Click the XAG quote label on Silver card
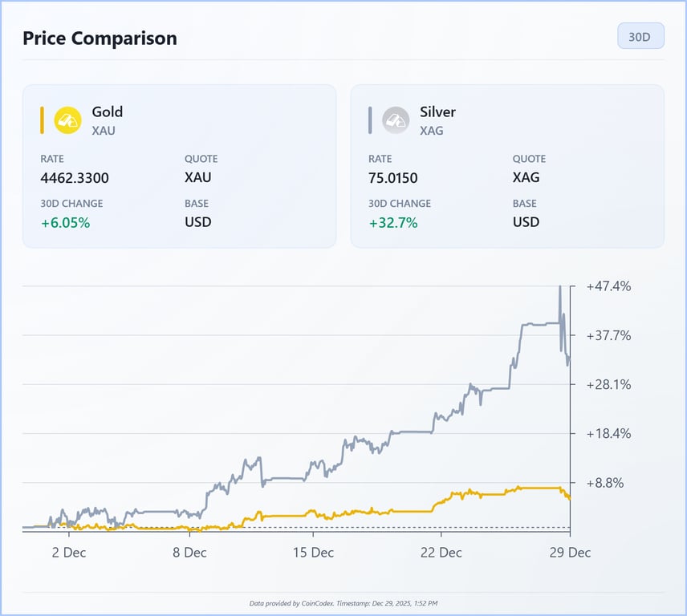Image resolution: width=687 pixels, height=616 pixels. 526,177
